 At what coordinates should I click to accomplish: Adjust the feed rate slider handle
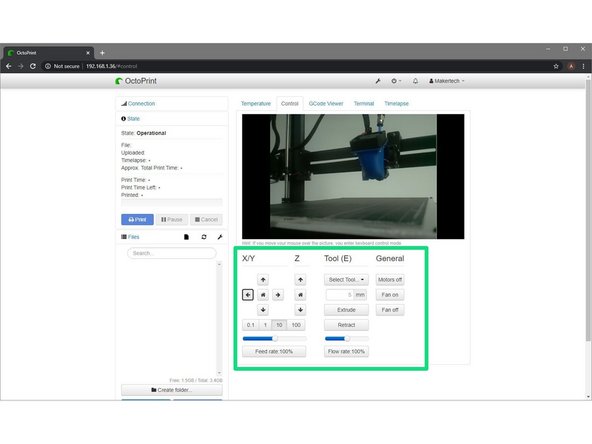click(275, 339)
